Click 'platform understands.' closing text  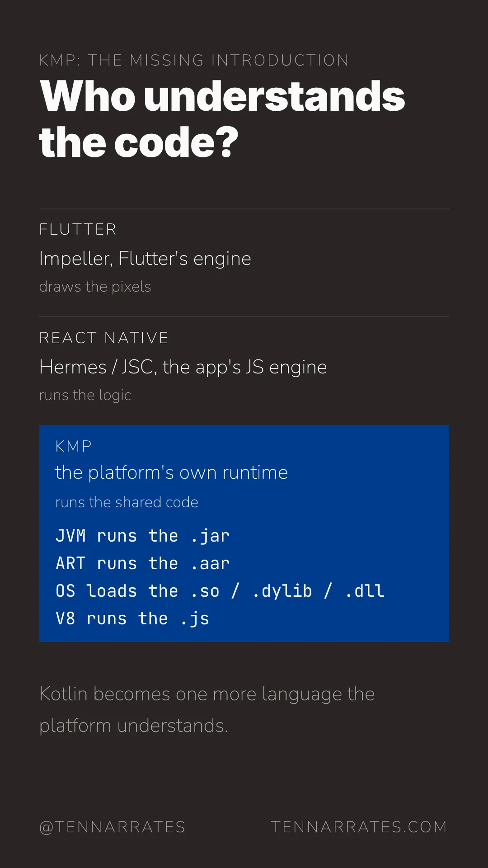[134, 726]
